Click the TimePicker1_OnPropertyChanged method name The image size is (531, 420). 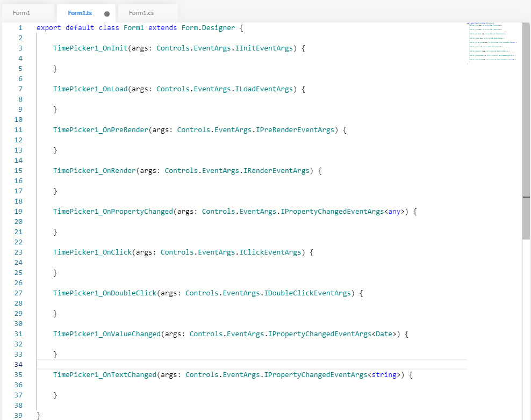(112, 212)
